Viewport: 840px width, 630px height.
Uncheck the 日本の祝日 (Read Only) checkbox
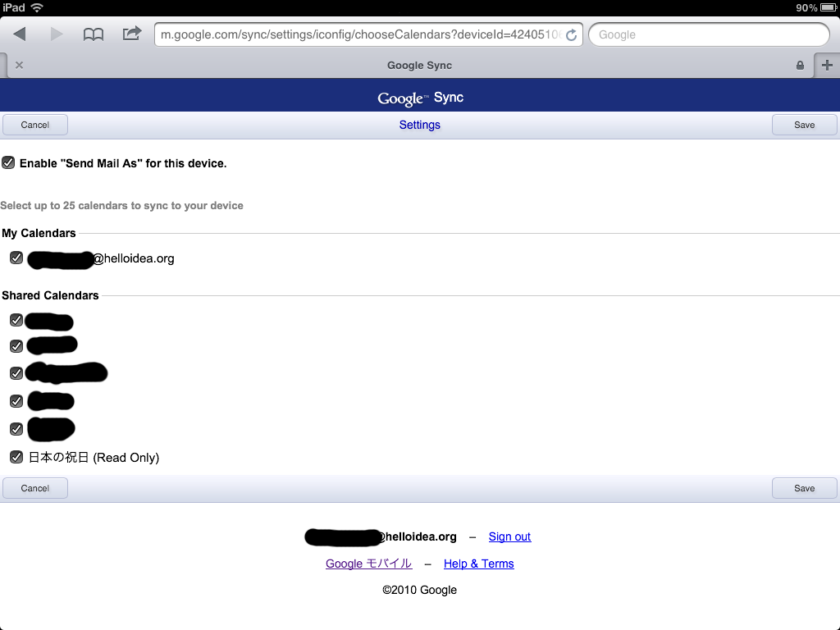pyautogui.click(x=16, y=456)
